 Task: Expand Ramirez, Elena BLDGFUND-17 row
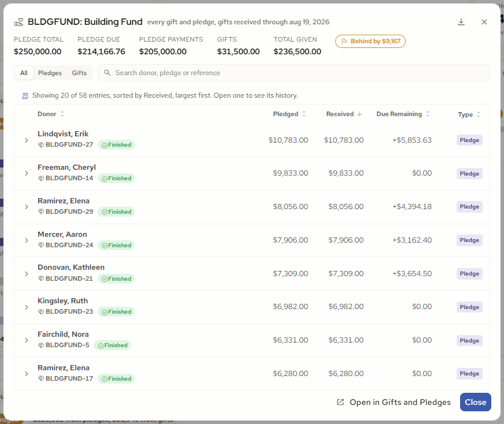(x=27, y=374)
